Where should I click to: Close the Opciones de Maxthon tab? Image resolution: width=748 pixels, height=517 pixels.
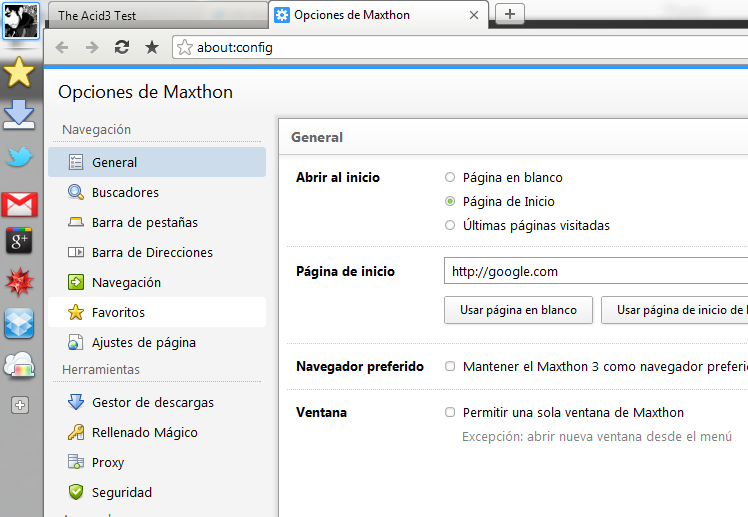click(474, 15)
